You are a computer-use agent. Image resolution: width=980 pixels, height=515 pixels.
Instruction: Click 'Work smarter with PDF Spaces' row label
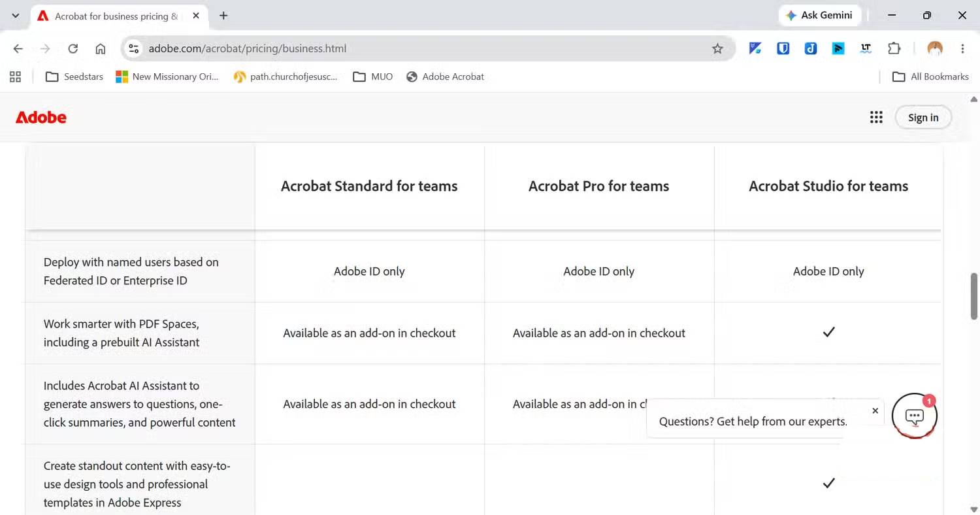[122, 333]
